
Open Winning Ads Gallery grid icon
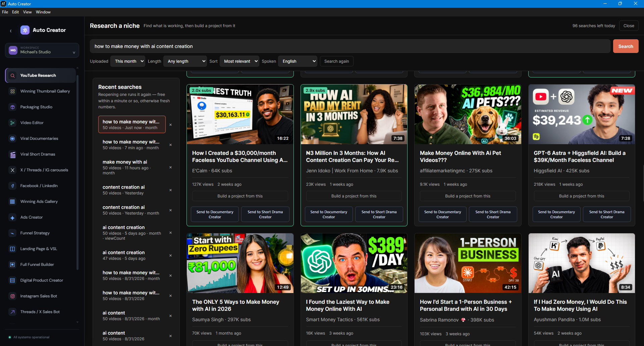(12, 201)
